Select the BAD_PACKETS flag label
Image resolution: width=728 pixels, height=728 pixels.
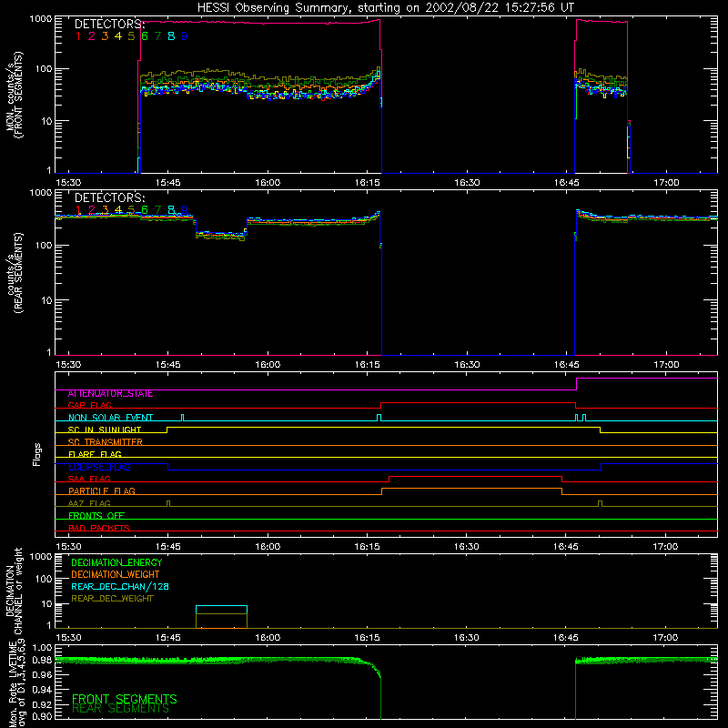point(99,528)
